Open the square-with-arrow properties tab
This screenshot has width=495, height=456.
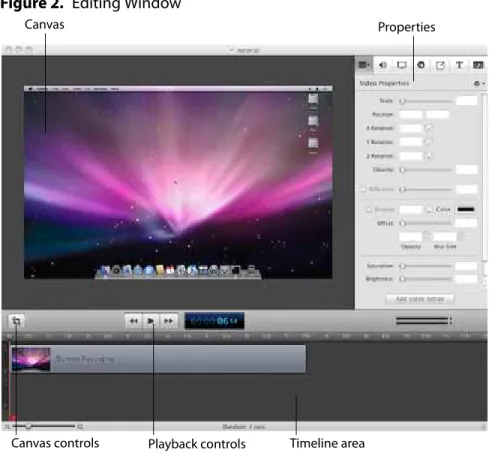440,65
